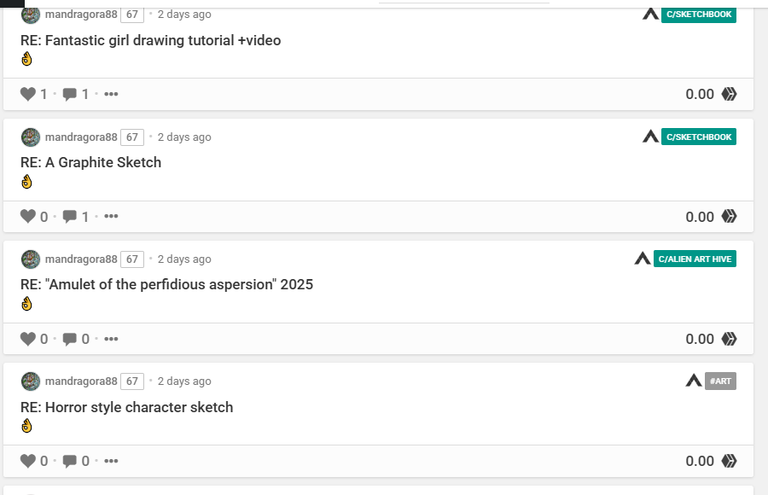Like the Amulet of perfidious aspersion reply
Image resolution: width=768 pixels, height=495 pixels.
point(28,338)
